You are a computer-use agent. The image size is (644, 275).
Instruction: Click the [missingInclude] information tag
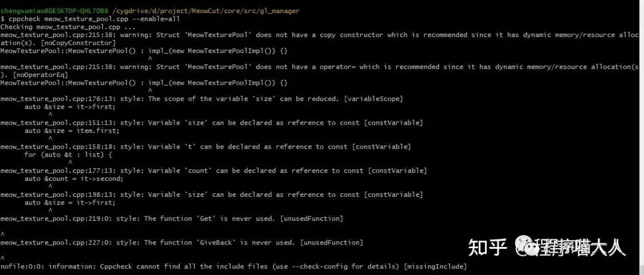[434, 266]
